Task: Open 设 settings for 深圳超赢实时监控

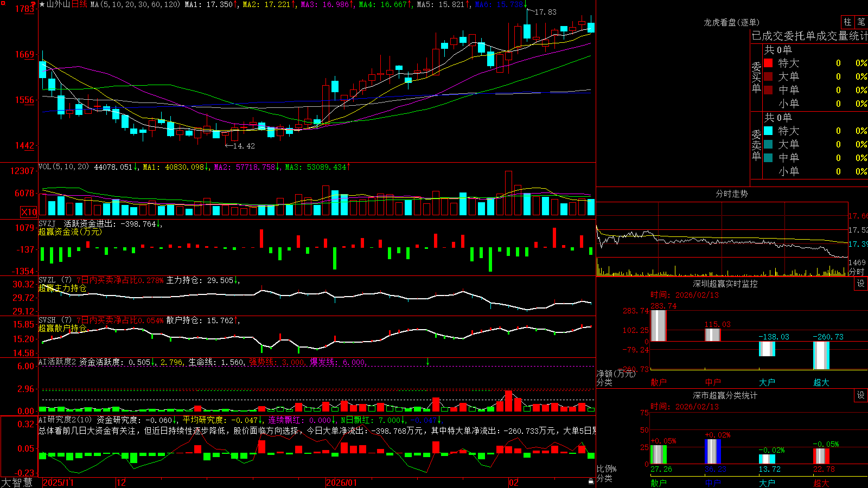Action: pyautogui.click(x=861, y=284)
